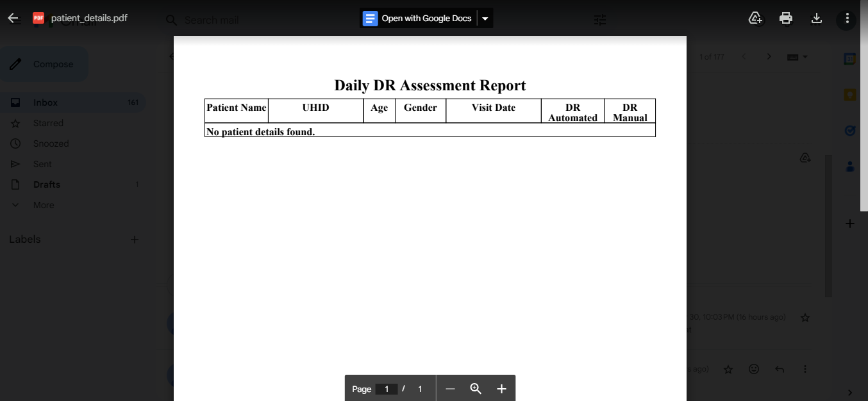Open search filter options icon

pyautogui.click(x=600, y=20)
